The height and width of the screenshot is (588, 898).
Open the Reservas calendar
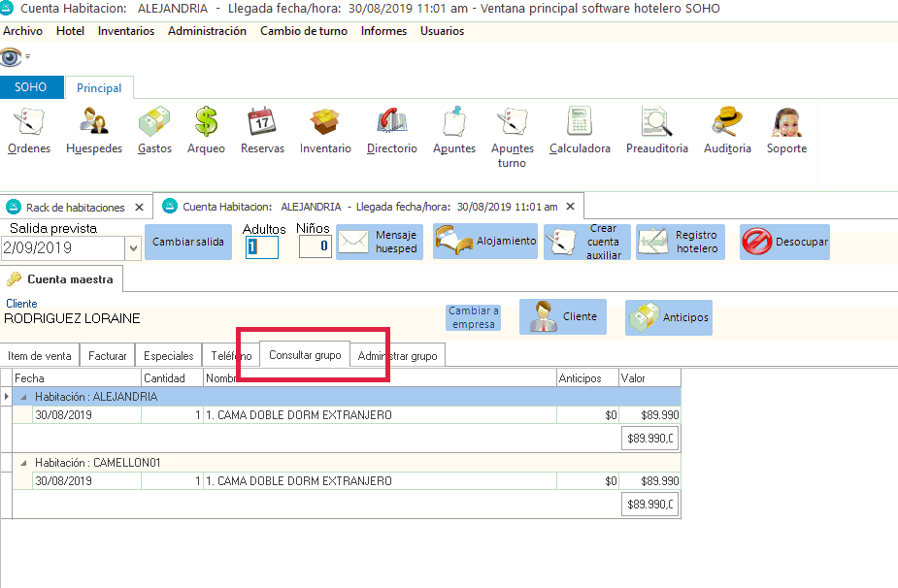click(x=262, y=130)
